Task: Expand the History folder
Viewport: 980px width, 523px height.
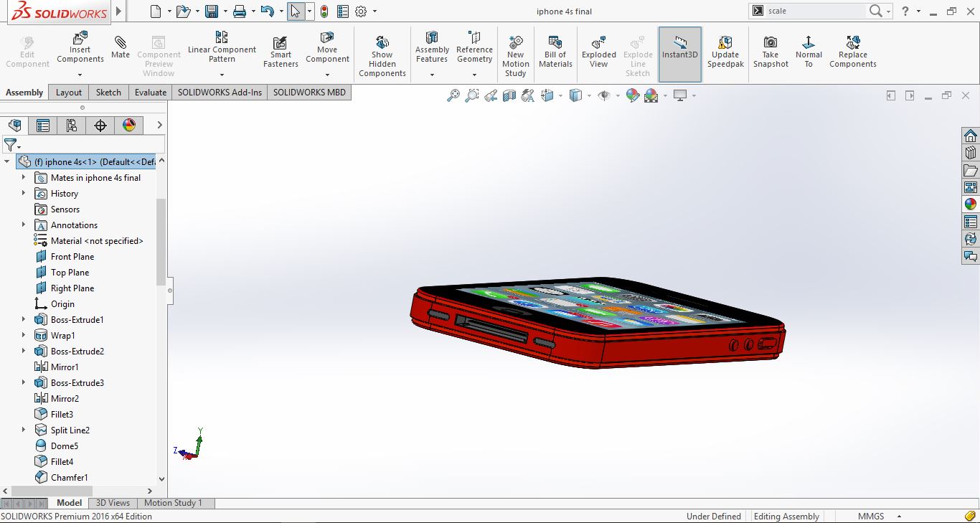Action: (24, 193)
